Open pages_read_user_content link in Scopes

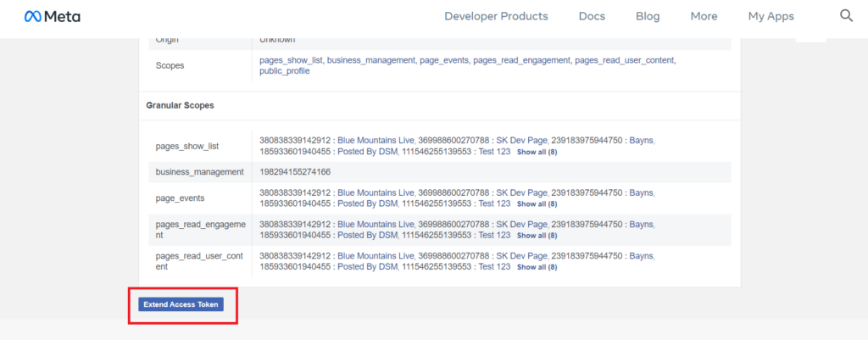coord(625,60)
